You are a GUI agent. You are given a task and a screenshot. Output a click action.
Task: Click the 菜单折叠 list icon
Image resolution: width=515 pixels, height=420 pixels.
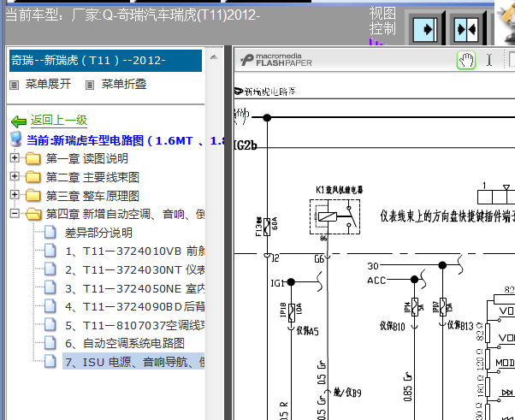[90, 85]
